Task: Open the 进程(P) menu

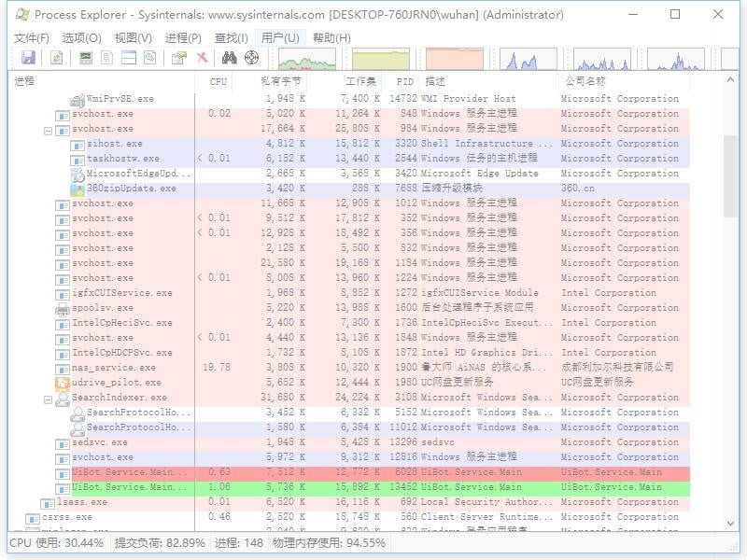Action: [x=183, y=37]
